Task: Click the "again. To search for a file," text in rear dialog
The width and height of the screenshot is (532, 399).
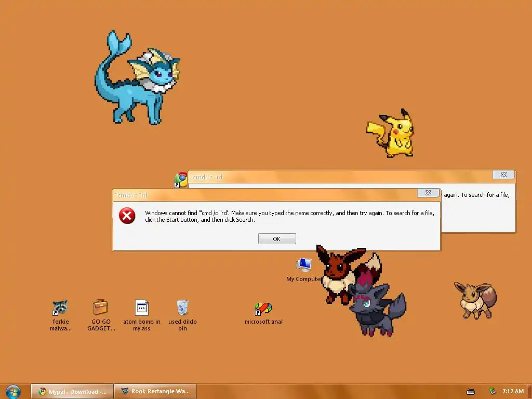Action: pyautogui.click(x=476, y=195)
